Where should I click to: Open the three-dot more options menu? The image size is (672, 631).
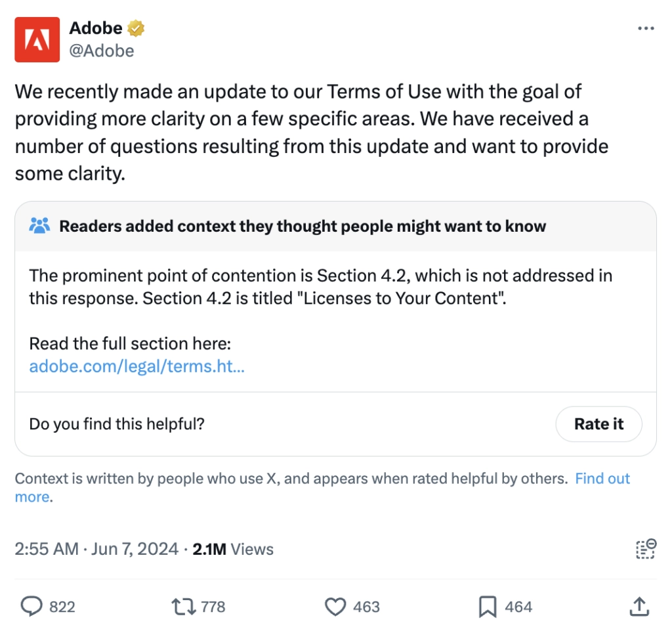[646, 29]
